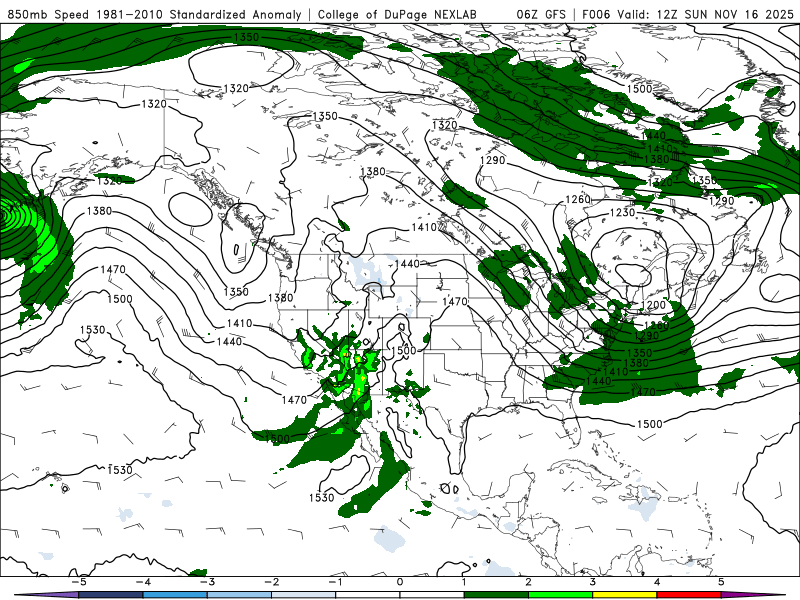Click the "06Z GFS" model run label
The width and height of the screenshot is (800, 600).
541,14
